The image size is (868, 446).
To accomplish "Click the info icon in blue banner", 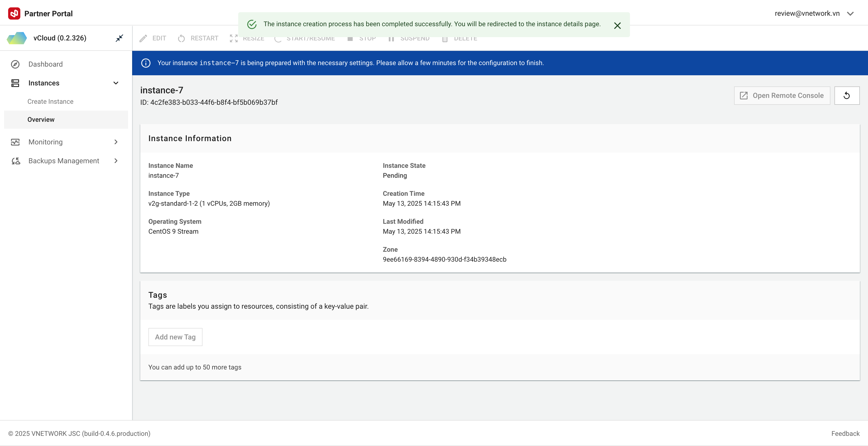I will coord(146,63).
